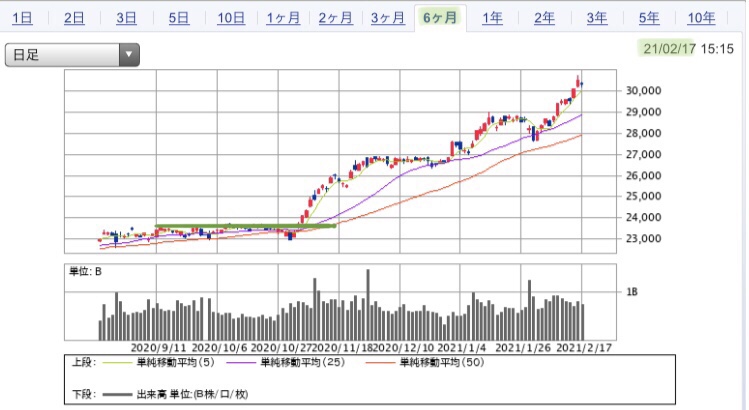Click the 単純移動平均(50) legend entry
Viewport: 749px width, 410px height.
442,362
